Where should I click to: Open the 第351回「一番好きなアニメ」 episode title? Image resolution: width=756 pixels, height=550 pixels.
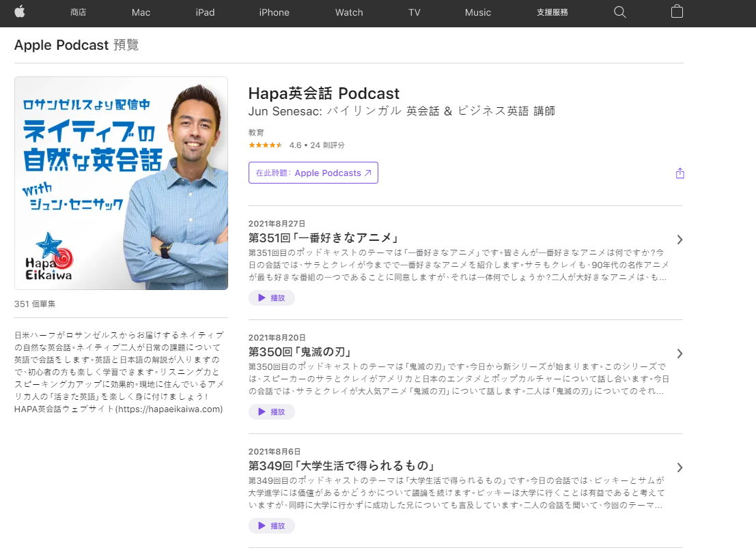tap(324, 238)
